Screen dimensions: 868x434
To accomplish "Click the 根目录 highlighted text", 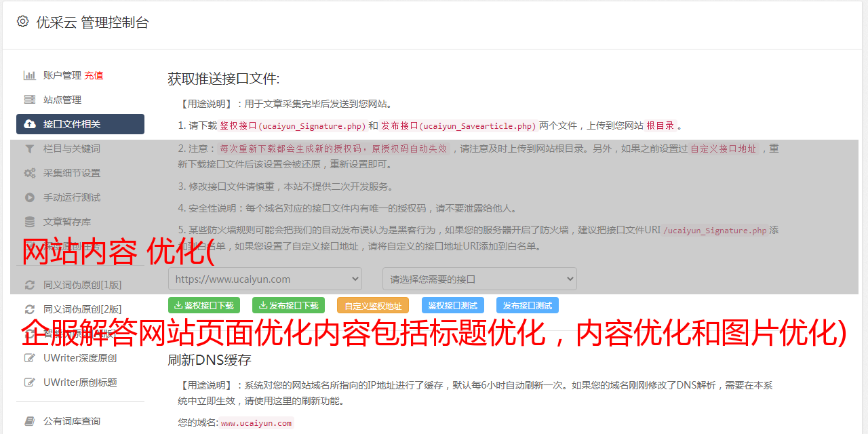I will pos(660,125).
